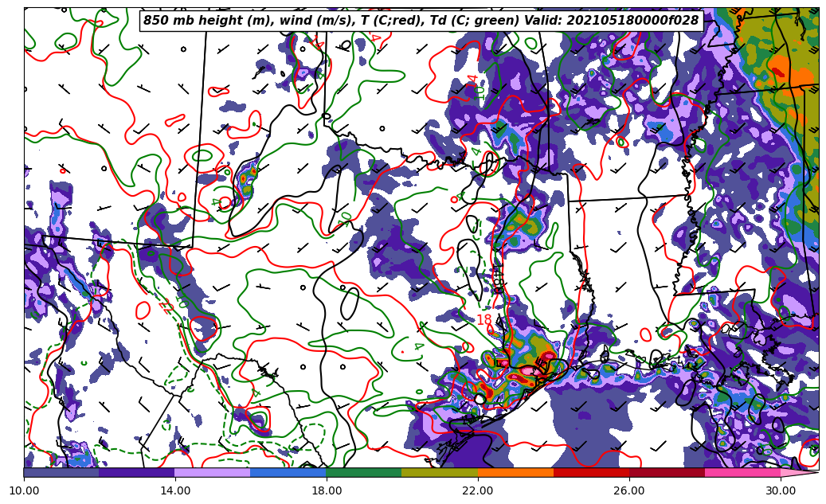The height and width of the screenshot is (504, 826).
Task: Select the dark purple 12–14 colorbar segment
Action: click(x=137, y=472)
